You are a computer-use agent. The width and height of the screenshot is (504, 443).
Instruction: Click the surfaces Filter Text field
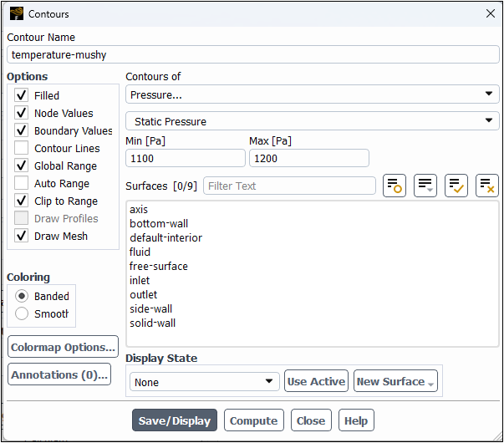point(289,186)
